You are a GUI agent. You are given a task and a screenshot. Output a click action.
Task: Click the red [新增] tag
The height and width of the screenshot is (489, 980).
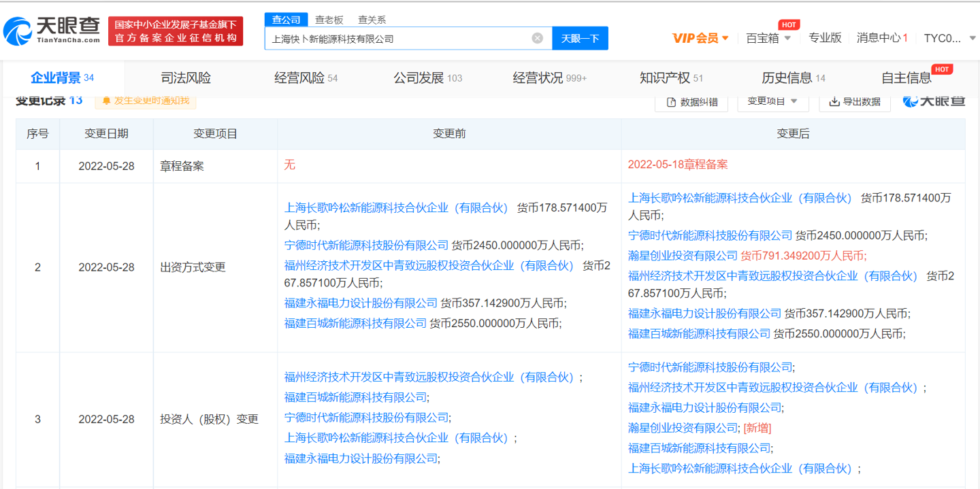tap(757, 428)
